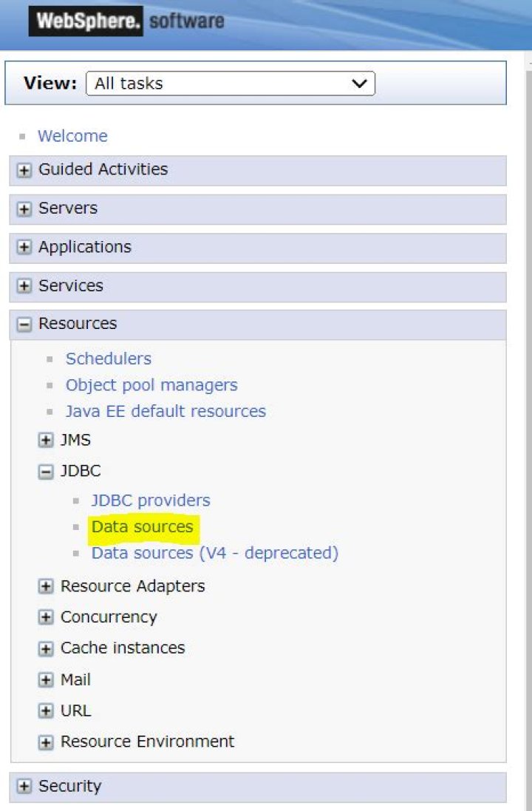Expand the Servers section plus icon
Screen dimensions: 532x811
point(24,209)
